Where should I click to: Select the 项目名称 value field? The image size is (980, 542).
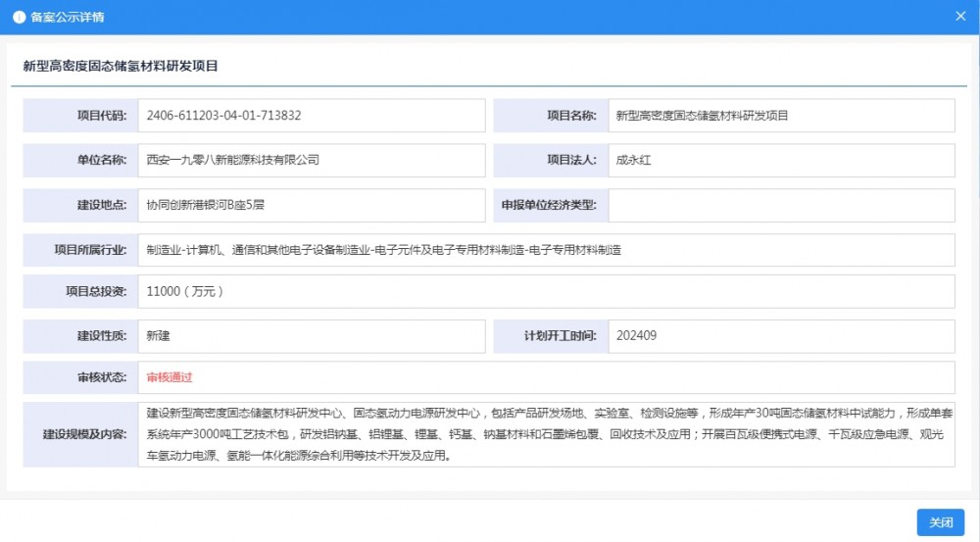pyautogui.click(x=780, y=116)
